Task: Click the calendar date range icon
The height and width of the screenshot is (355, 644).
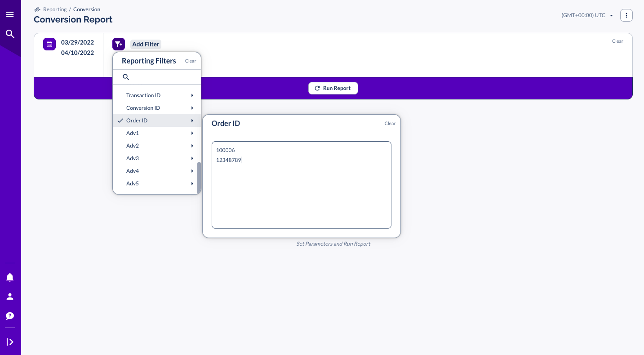Action: point(49,44)
